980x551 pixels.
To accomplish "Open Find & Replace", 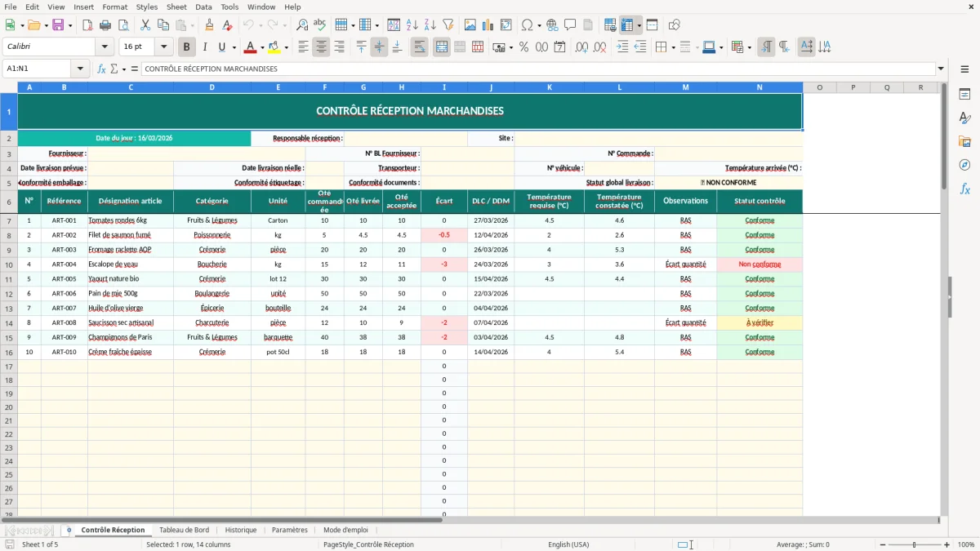I will coord(302,25).
